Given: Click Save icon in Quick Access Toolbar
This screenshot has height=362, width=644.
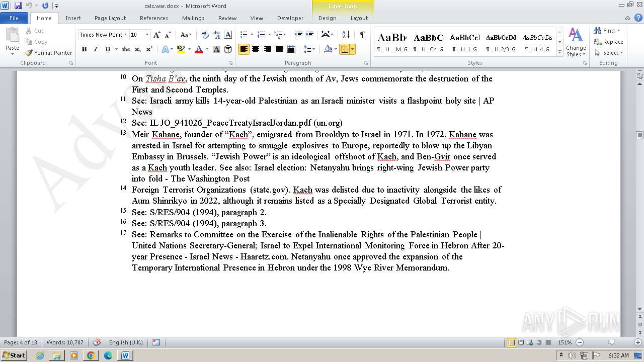Looking at the screenshot, I should coord(18,6).
